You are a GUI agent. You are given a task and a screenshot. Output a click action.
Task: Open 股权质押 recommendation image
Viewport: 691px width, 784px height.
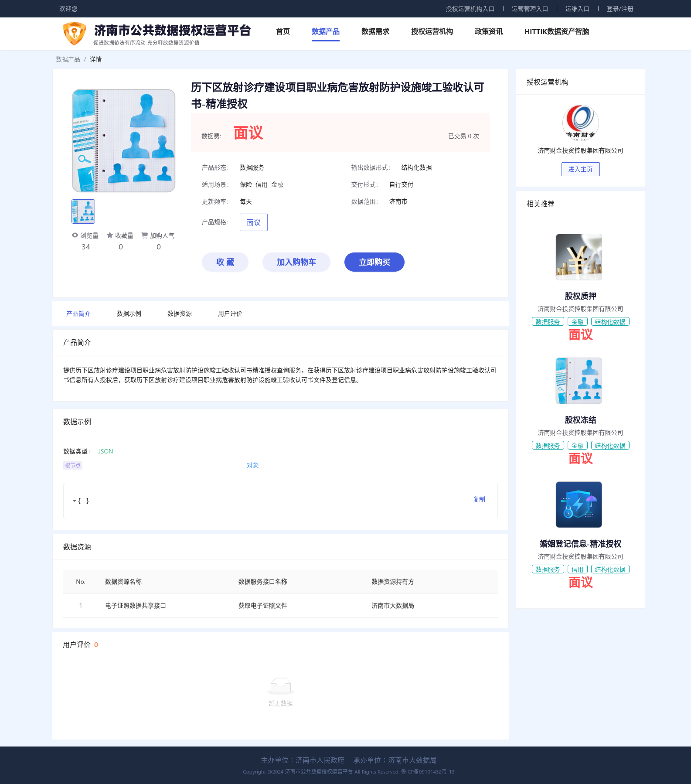coord(579,257)
